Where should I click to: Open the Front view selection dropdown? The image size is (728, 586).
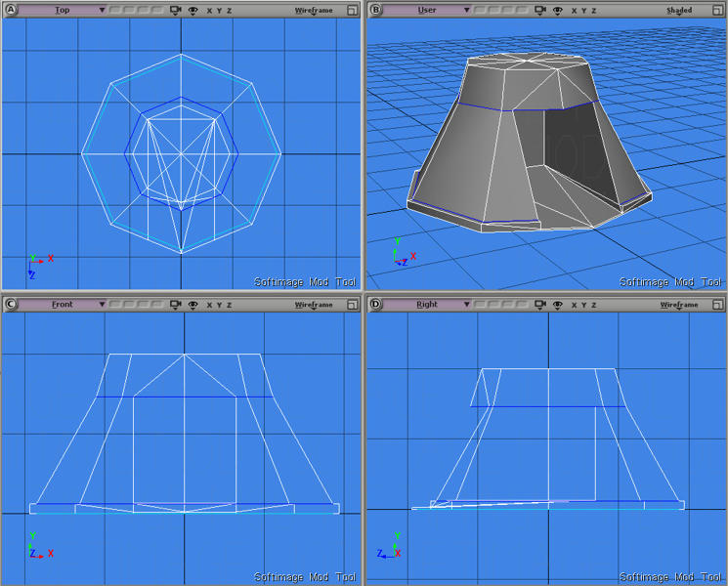pos(63,305)
